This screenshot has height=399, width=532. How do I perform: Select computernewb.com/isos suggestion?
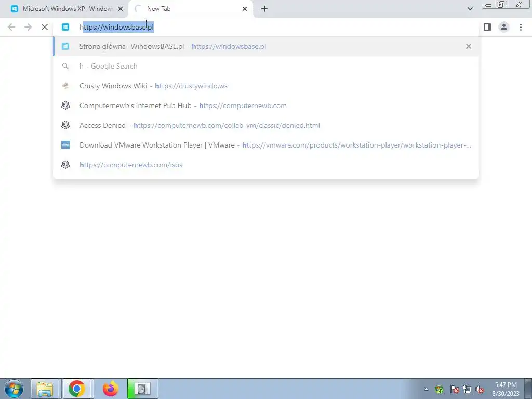pyautogui.click(x=266, y=165)
